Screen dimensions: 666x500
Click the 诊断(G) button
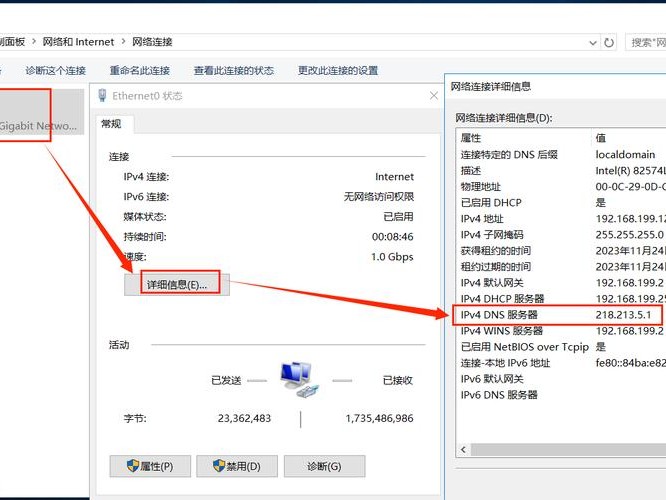325,466
